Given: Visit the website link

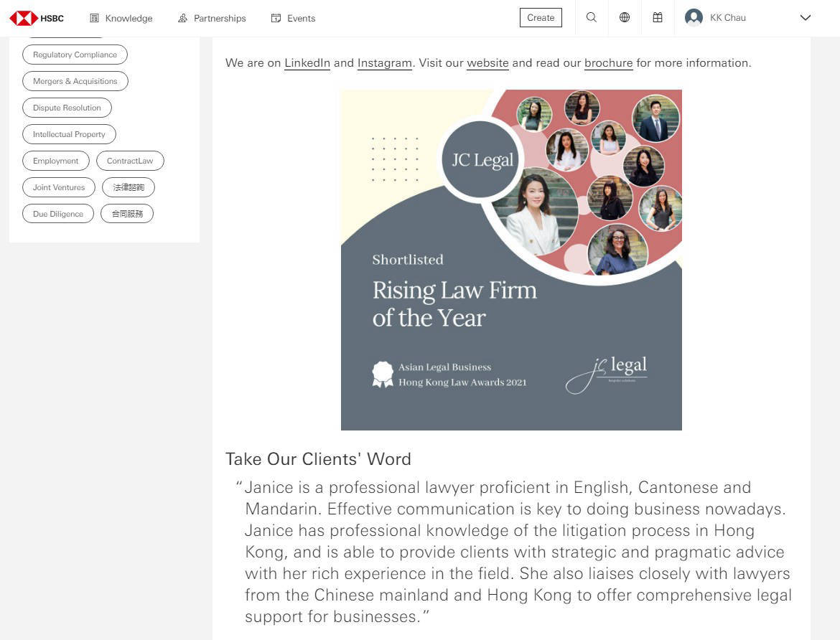Looking at the screenshot, I should (x=487, y=63).
